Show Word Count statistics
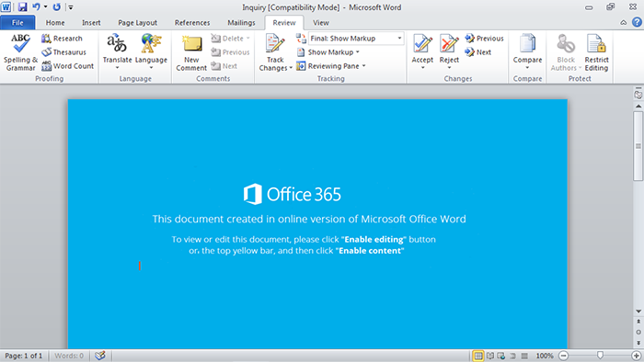This screenshot has width=644, height=362. click(x=68, y=65)
